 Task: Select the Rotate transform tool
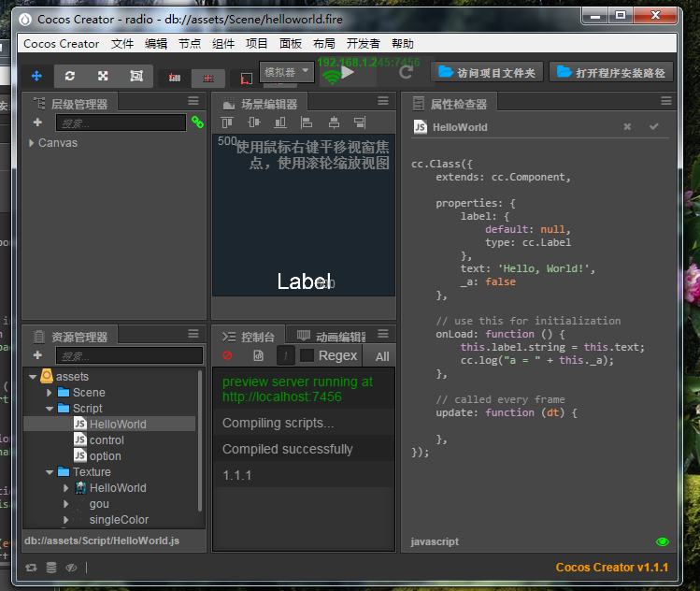click(x=70, y=76)
